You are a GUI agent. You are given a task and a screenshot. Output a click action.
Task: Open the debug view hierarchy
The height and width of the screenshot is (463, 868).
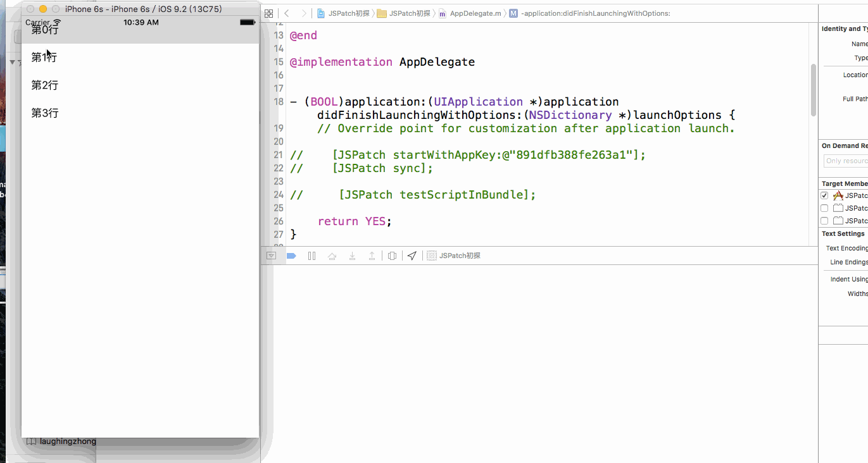point(393,256)
